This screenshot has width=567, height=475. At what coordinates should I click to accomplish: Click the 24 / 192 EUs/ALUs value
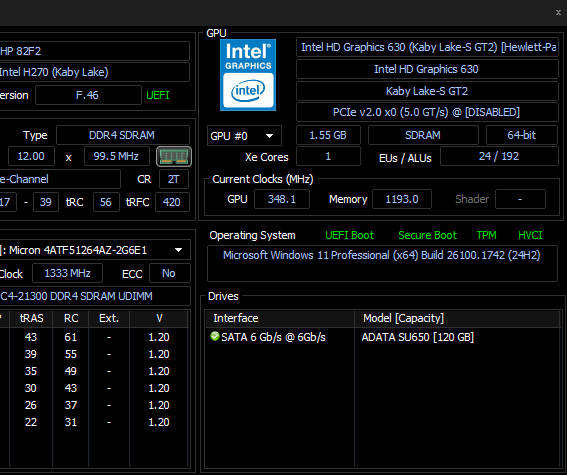[x=499, y=156]
